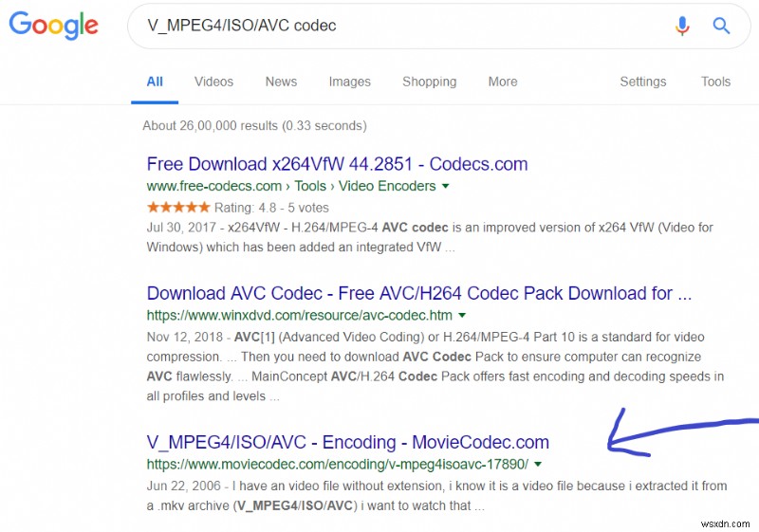
Task: Expand dropdown arrow beside moviecodec.com URL
Action: pos(538,465)
